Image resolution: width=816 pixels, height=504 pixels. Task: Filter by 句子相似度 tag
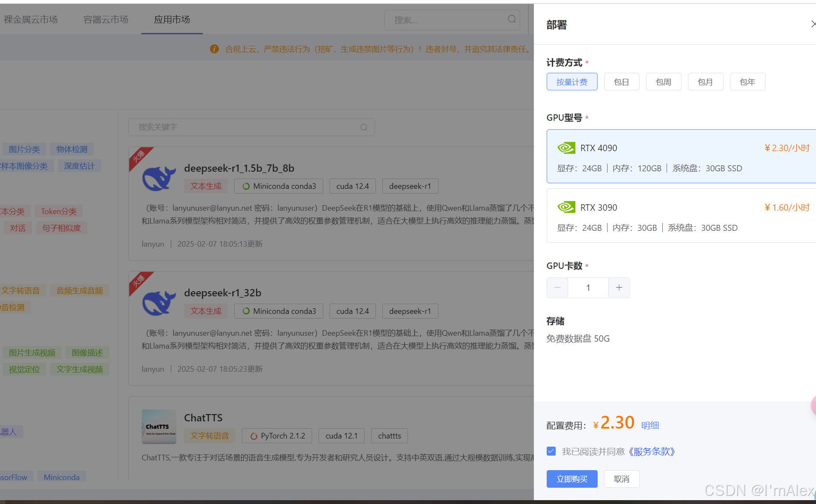[62, 228]
